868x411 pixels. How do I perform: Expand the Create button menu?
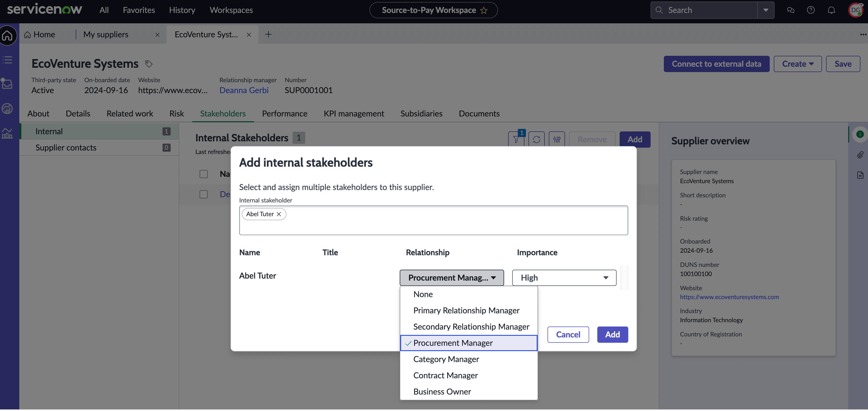coord(797,64)
